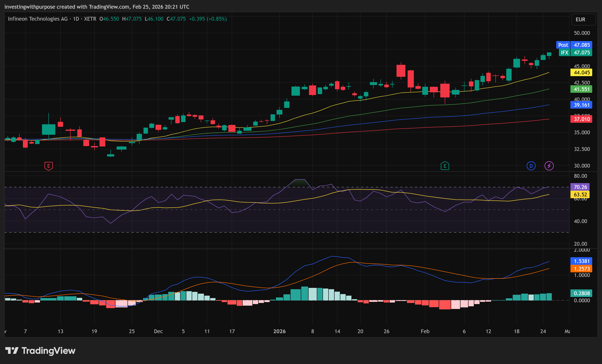Click the Feb label on time axis
Screen dimensions: 602x364
click(425, 331)
